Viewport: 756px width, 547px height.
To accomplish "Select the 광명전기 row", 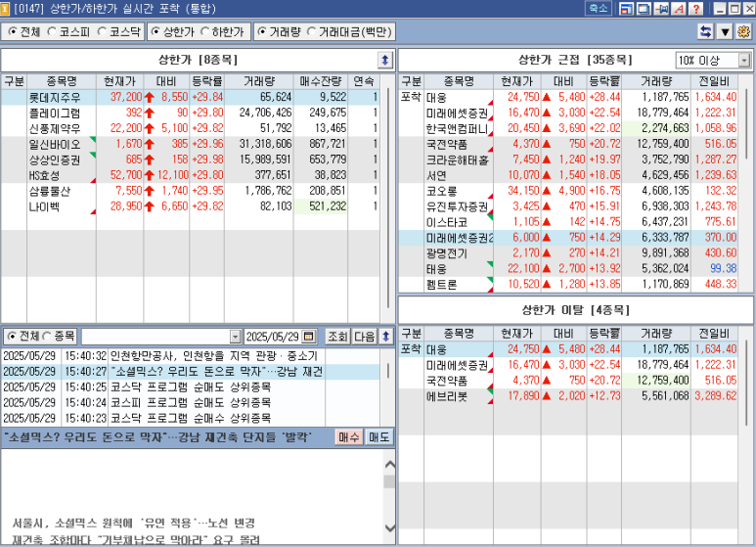I will click(568, 252).
